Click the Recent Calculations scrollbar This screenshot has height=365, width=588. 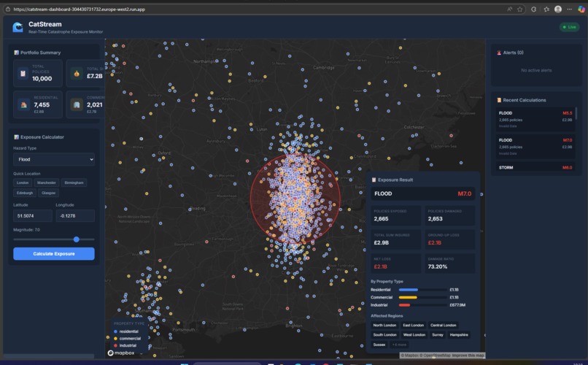576,113
